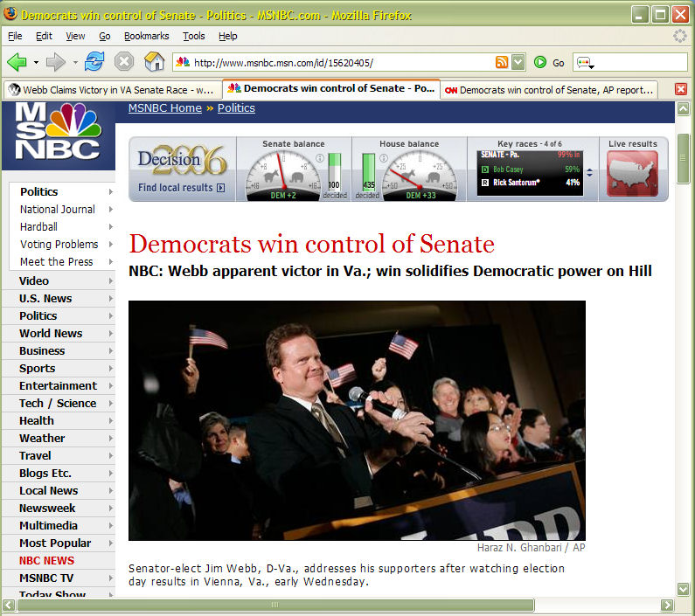Open Health section in sidebar

(x=37, y=420)
